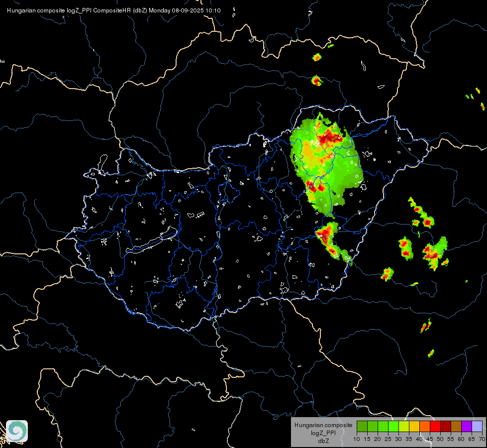
Task: Click the 55–60 dBZ brown swatch
Action: coord(456,426)
